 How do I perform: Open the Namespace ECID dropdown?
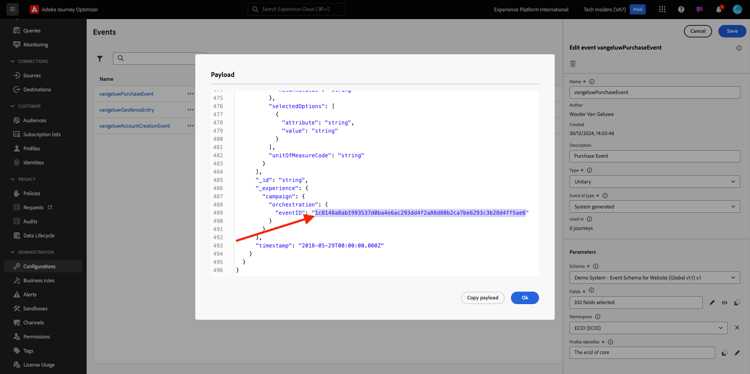649,328
